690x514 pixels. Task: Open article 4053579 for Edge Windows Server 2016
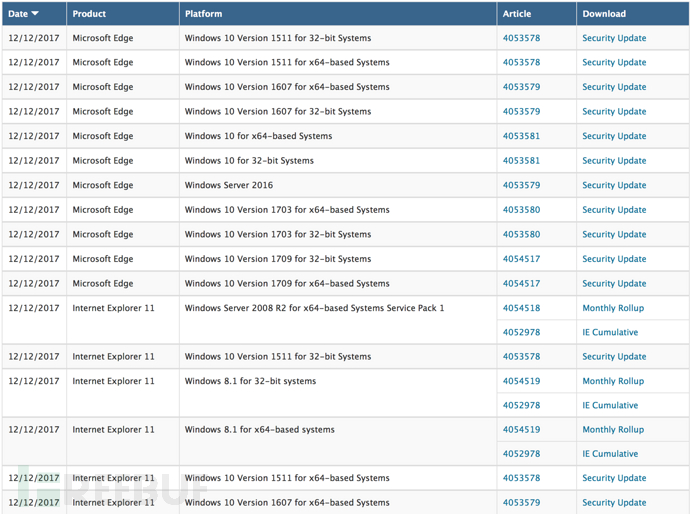click(521, 185)
